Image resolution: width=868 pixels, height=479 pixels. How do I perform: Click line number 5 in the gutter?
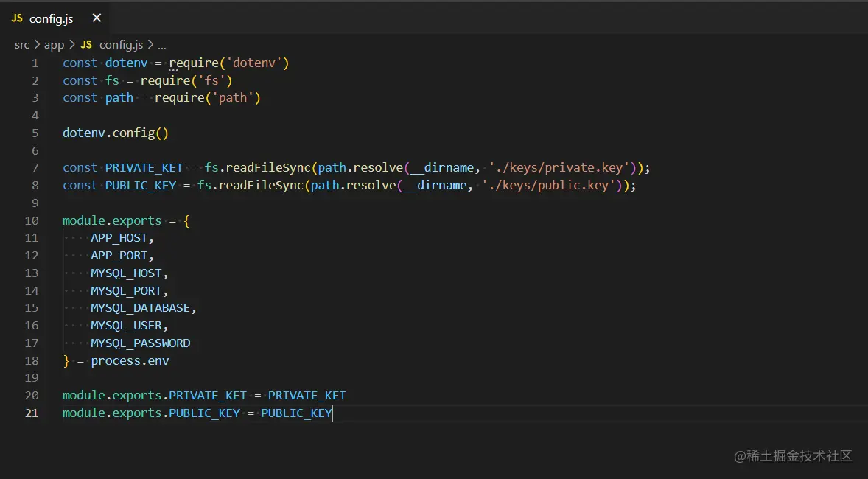pyautogui.click(x=35, y=133)
